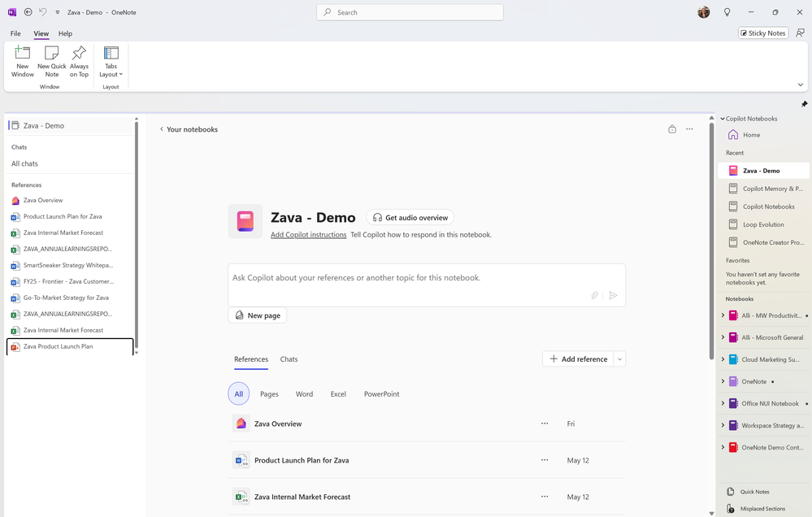This screenshot has height=517, width=812.
Task: Open more options for Zava Internal Market Forecast row
Action: coord(545,497)
